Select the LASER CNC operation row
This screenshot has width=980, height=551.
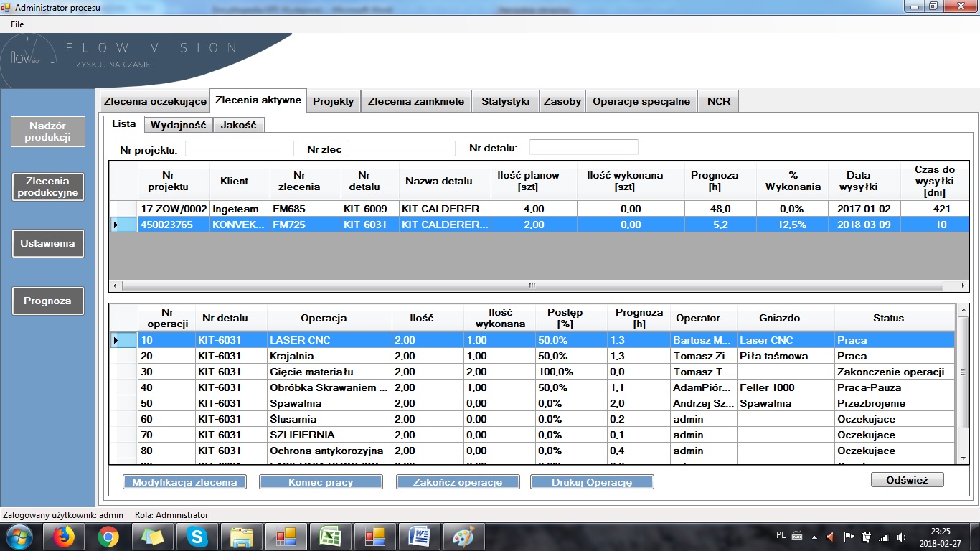[x=532, y=340]
